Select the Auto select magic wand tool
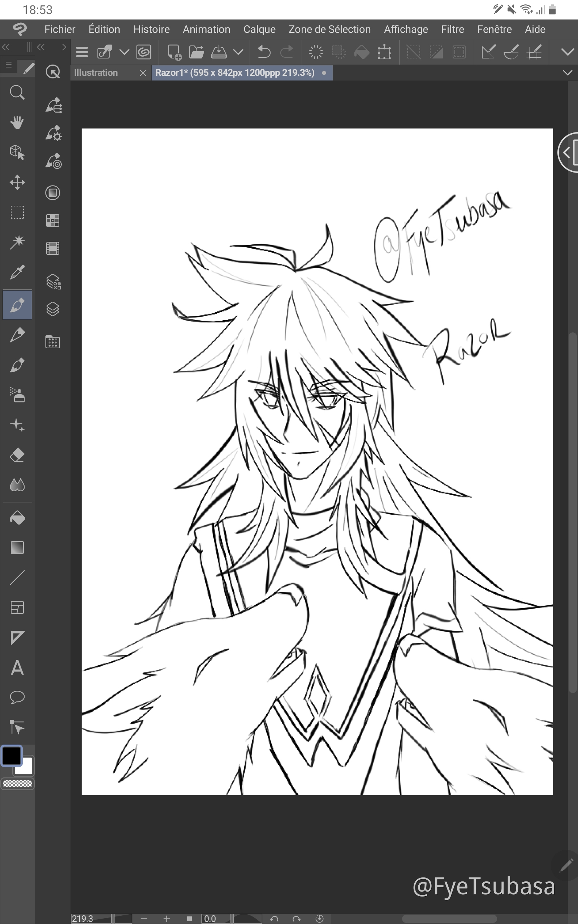The image size is (578, 924). [17, 242]
